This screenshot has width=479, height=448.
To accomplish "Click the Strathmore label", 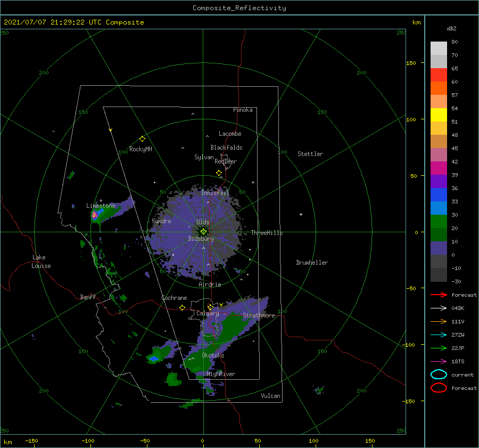I will pos(259,315).
